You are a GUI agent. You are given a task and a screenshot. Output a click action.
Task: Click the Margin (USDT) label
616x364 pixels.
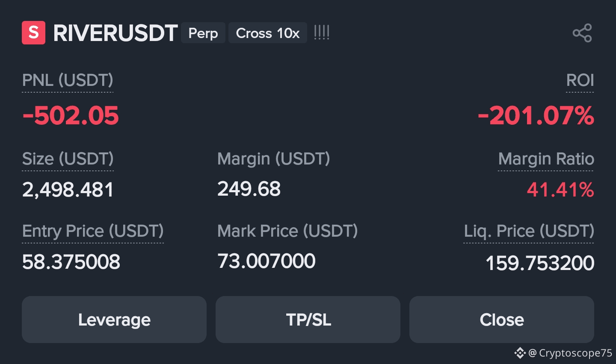[273, 159]
